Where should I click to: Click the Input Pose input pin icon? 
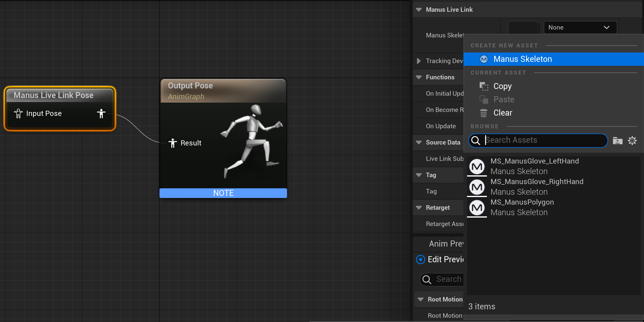click(x=18, y=114)
